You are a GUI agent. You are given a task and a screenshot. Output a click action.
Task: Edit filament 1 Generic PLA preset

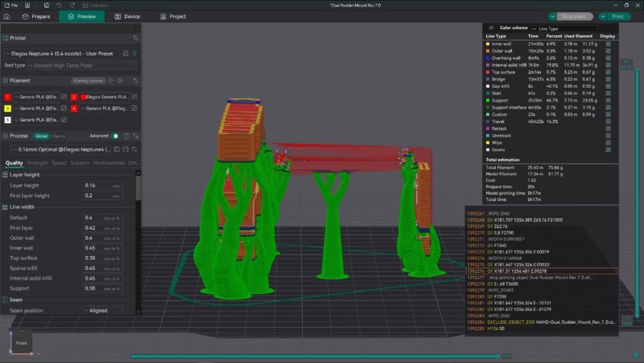pyautogui.click(x=64, y=97)
